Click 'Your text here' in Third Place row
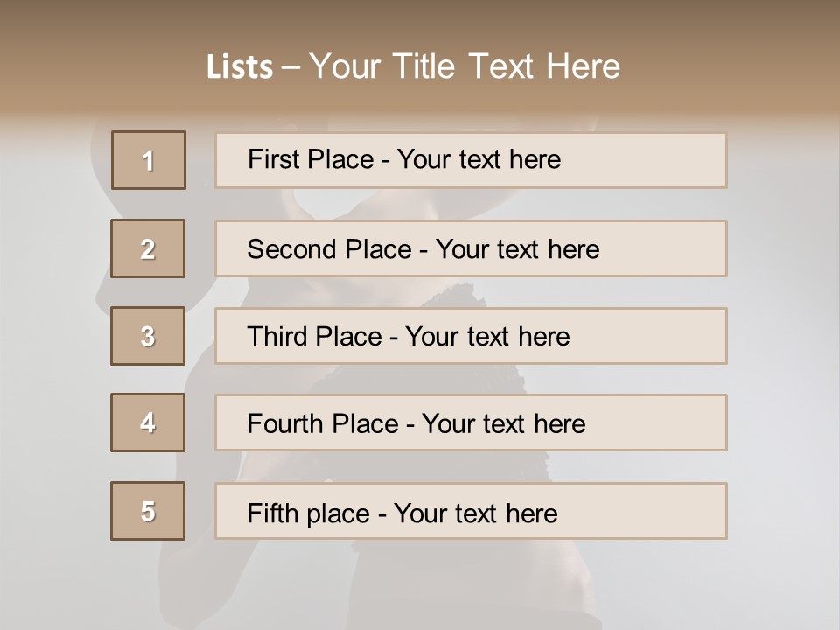The image size is (840, 630). (487, 337)
